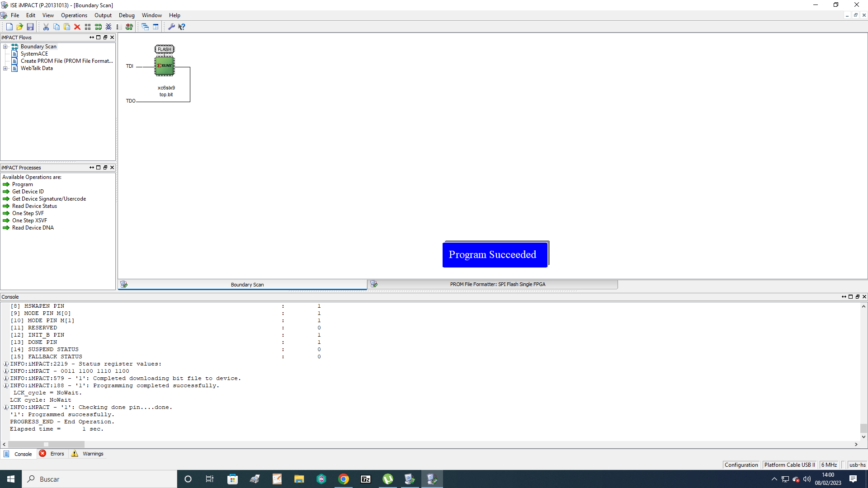Open Preferences with the wrench icon

click(171, 27)
